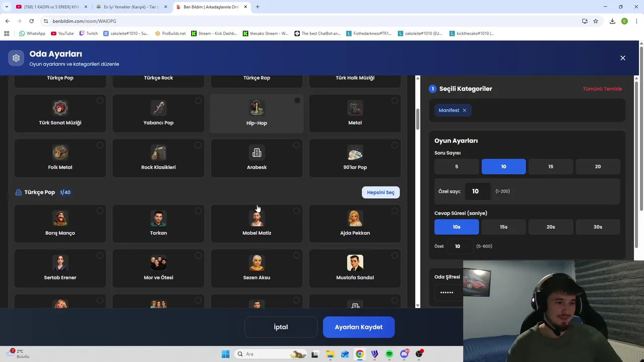This screenshot has height=362, width=644.
Task: Open the browser downloads icon
Action: (612, 21)
